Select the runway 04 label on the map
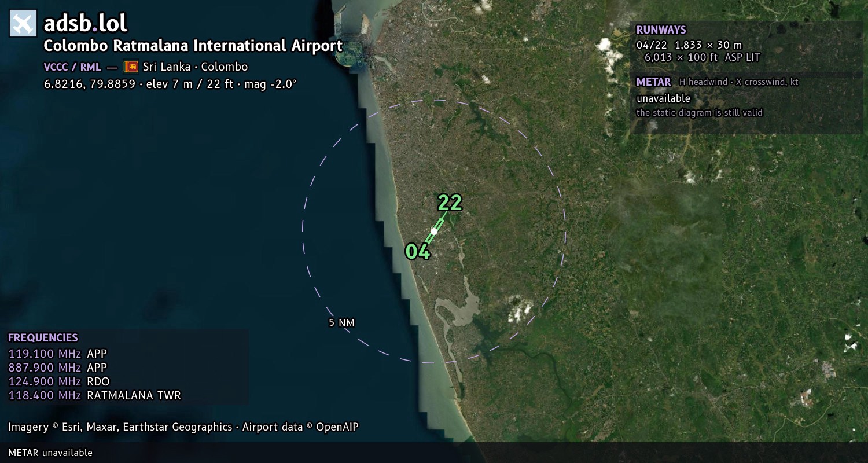The image size is (868, 463). tap(417, 251)
